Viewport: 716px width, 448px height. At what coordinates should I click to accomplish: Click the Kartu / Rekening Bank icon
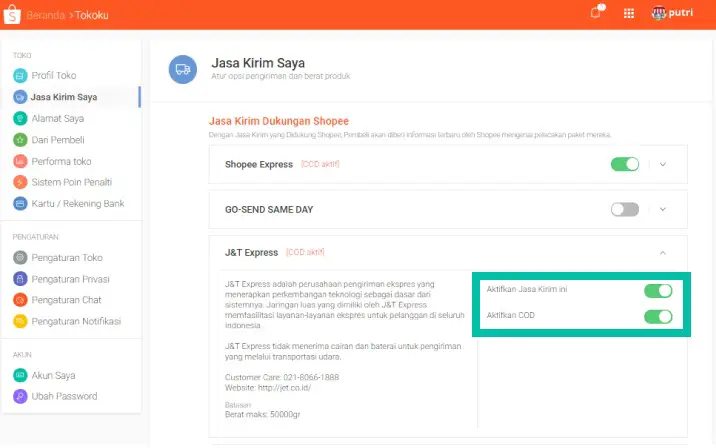(x=20, y=203)
